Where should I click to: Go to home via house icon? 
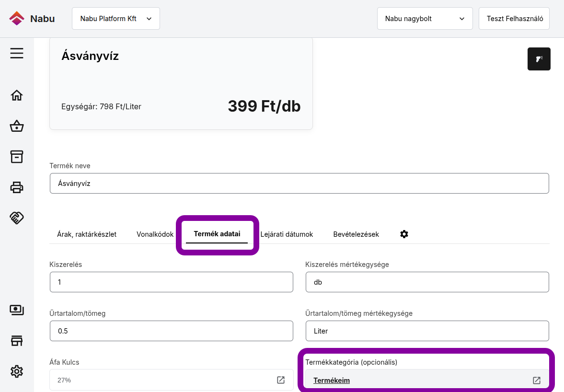click(x=17, y=95)
